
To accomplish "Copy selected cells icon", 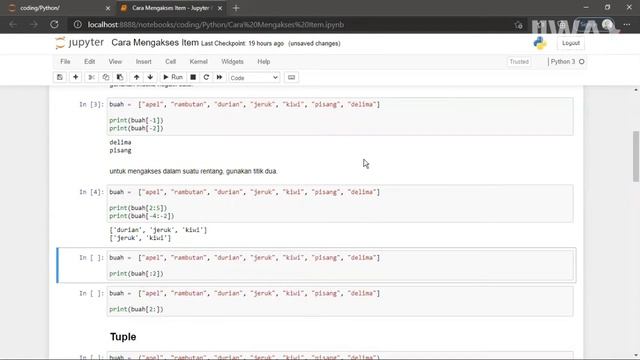I will click(106, 77).
